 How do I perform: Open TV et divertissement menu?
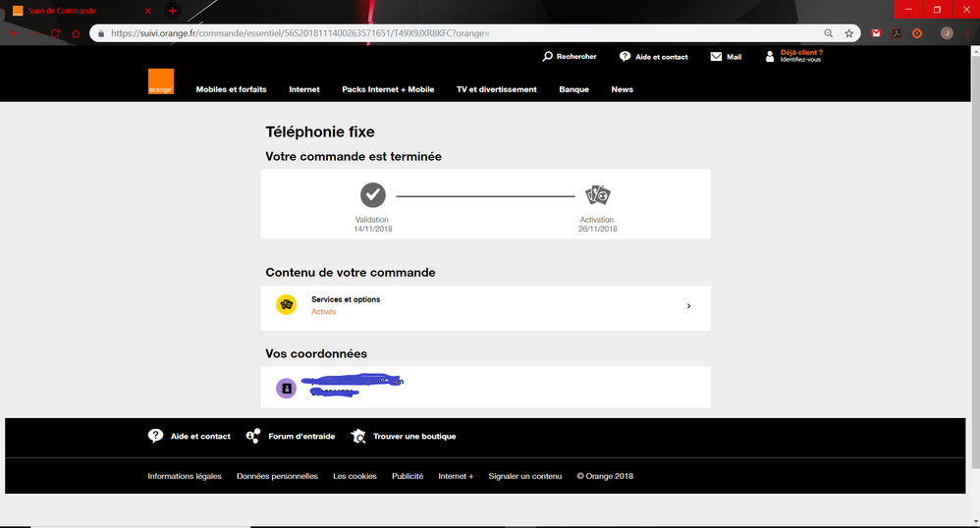[497, 89]
